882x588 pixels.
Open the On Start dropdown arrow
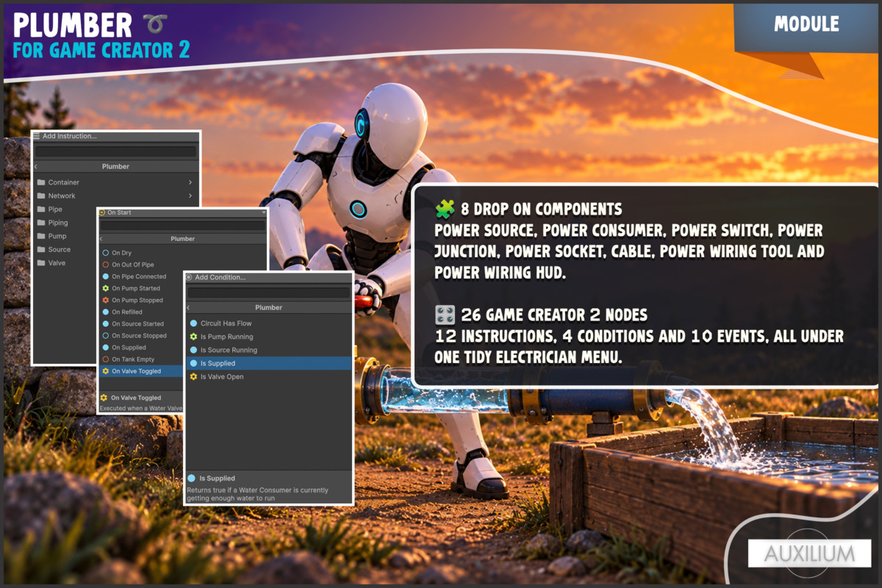(263, 212)
